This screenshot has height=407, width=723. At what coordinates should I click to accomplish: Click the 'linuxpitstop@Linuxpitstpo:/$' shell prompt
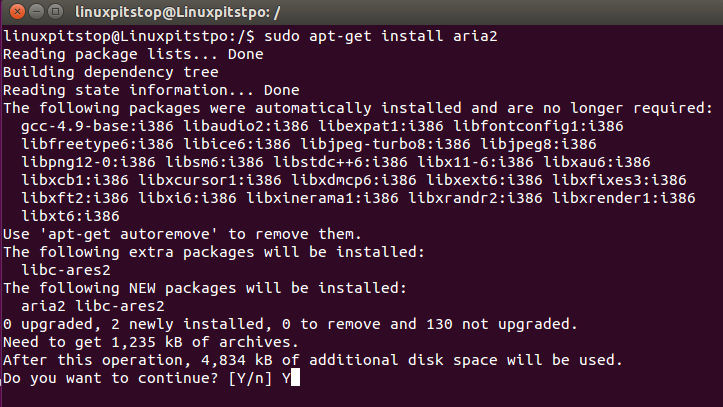(x=130, y=36)
